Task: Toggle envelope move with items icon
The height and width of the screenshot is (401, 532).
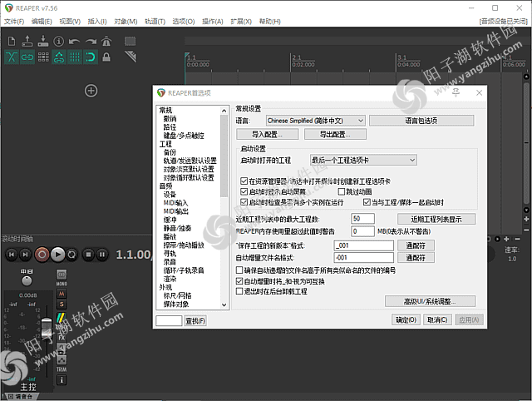Action: click(x=59, y=57)
